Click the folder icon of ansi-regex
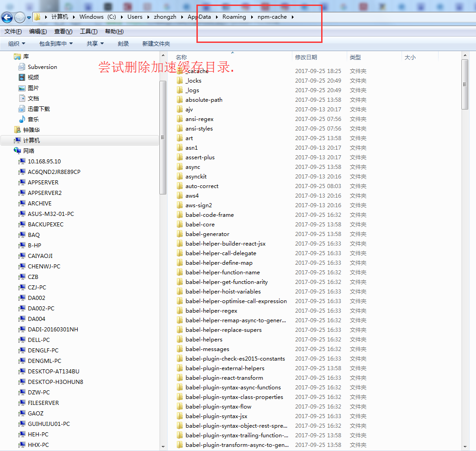Image resolution: width=476 pixels, height=451 pixels. tap(180, 119)
